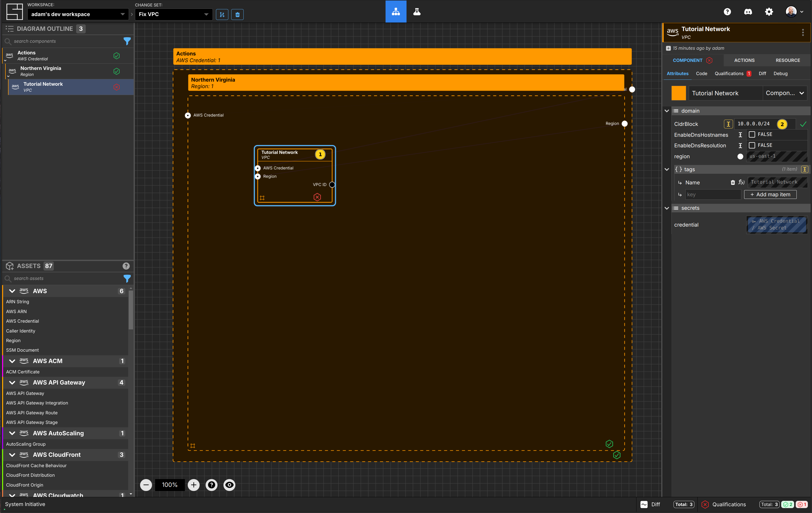
Task: Collapse the AWS CloudFront category
Action: point(12,455)
